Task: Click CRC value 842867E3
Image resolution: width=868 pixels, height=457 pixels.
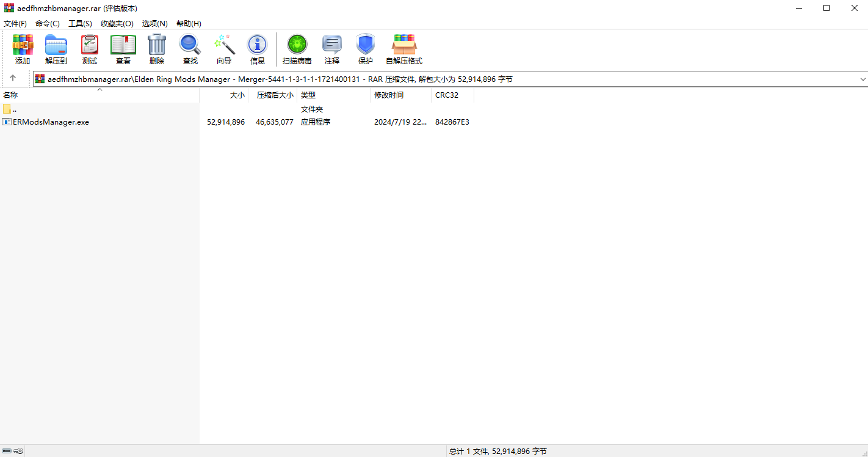Action: (x=452, y=122)
